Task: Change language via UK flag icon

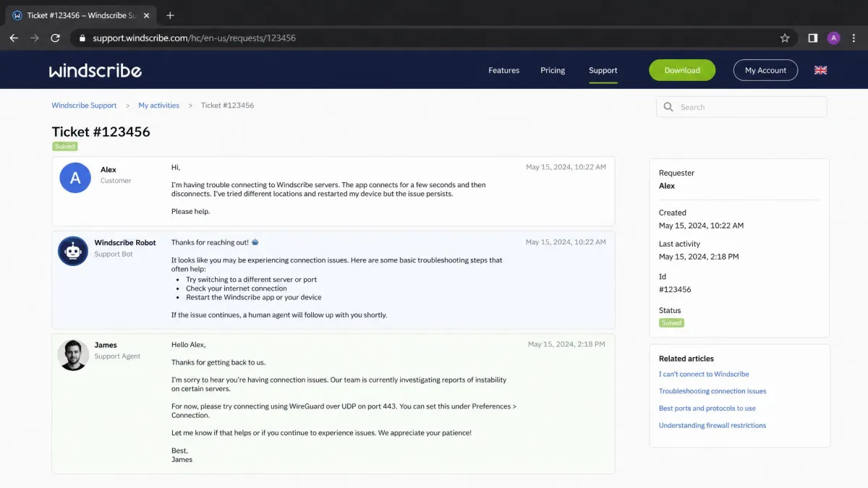Action: (820, 70)
